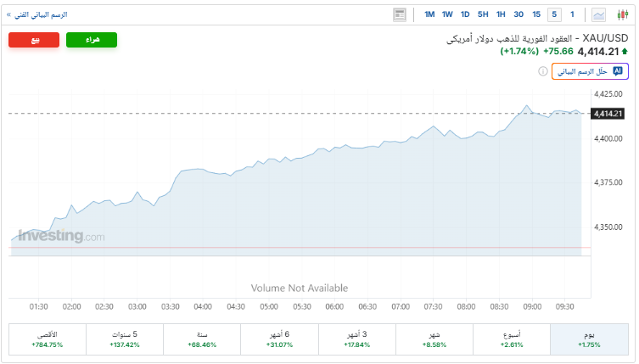Image resolution: width=639 pixels, height=364 pixels.
Task: Switch to area chart type
Action: click(599, 14)
